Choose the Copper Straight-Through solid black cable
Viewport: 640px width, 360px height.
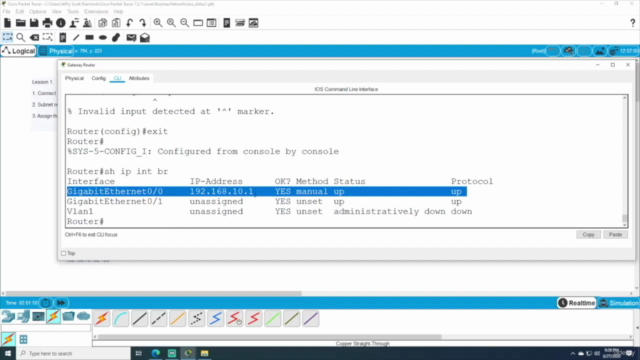point(140,318)
